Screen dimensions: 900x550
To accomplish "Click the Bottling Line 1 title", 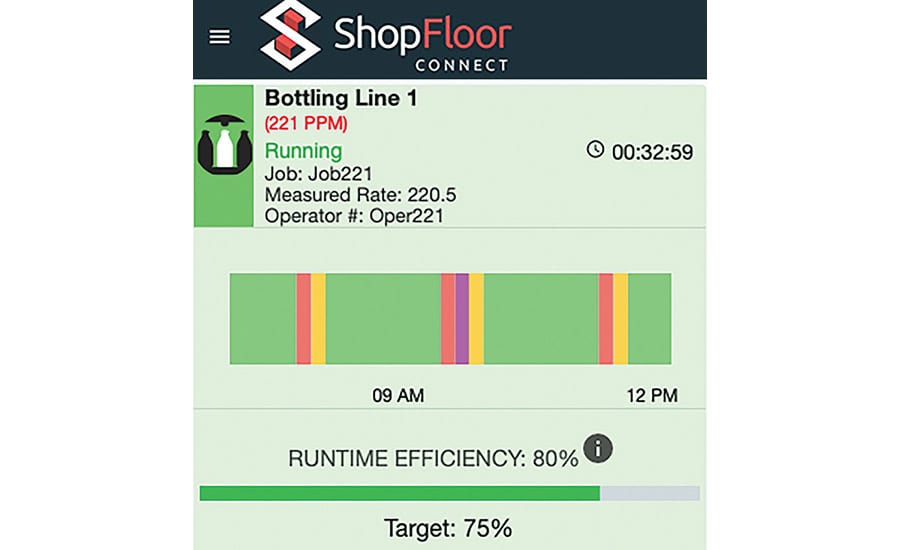I will click(341, 98).
